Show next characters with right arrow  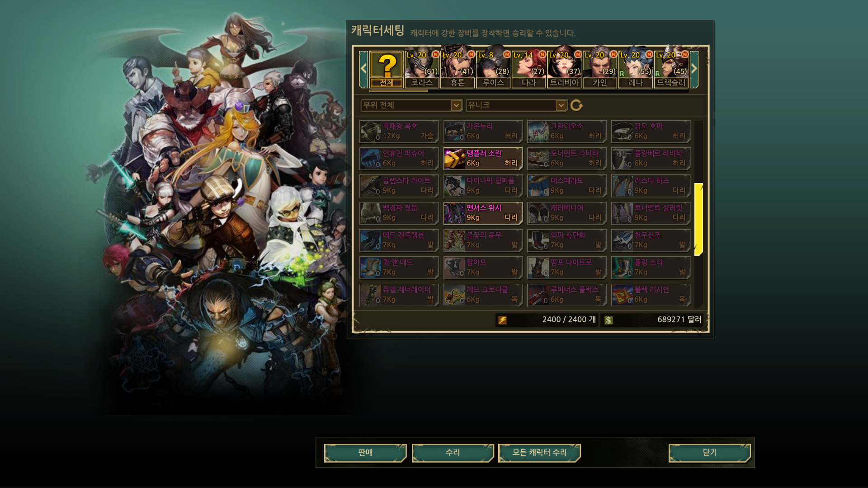click(x=694, y=69)
